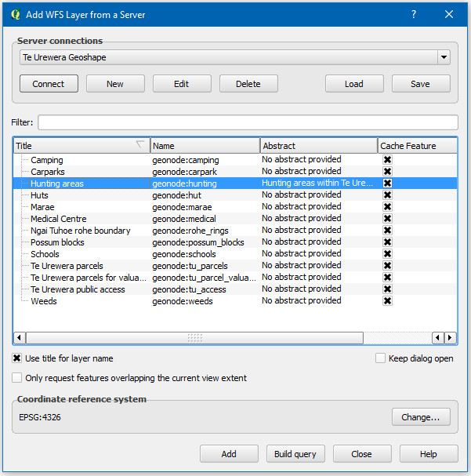Click left arrow of layer list scrollbar
471x476 pixels.
pos(20,338)
